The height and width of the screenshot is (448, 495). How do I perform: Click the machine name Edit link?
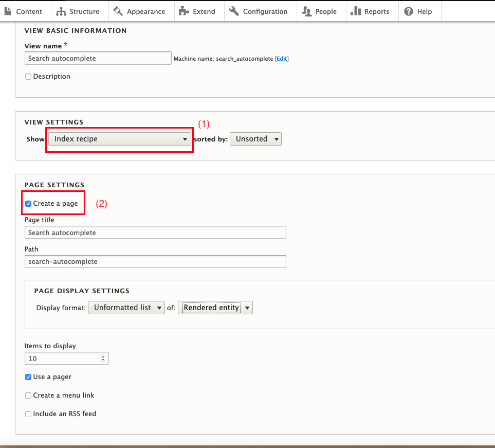(x=282, y=59)
